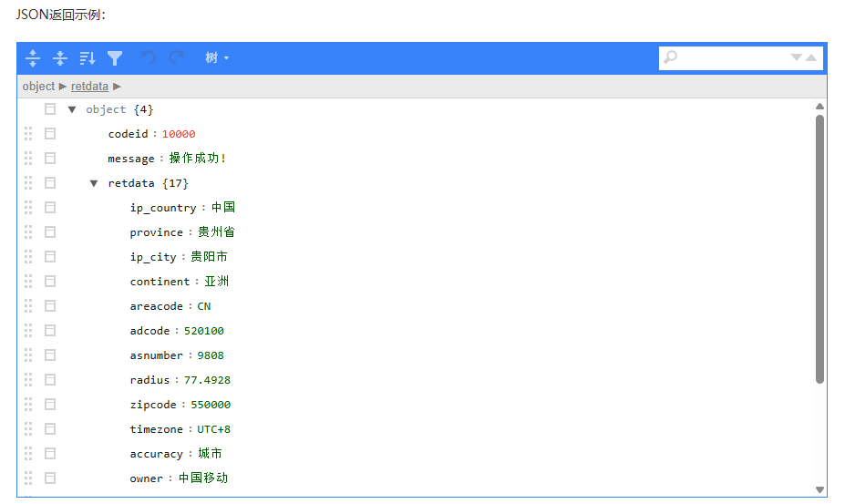Open action menu for message row
The height and width of the screenshot is (504, 845).
click(50, 159)
